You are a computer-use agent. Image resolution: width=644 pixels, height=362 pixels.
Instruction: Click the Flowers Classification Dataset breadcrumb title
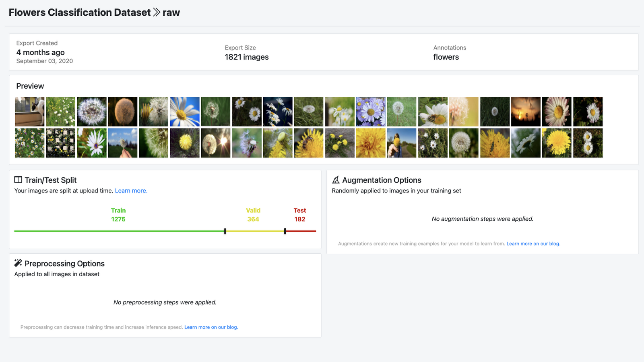(80, 12)
